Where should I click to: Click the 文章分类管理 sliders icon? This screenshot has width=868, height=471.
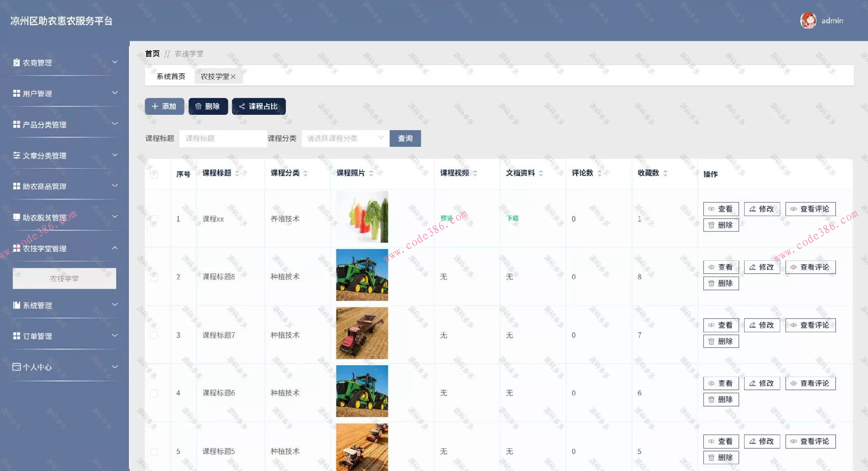click(17, 155)
